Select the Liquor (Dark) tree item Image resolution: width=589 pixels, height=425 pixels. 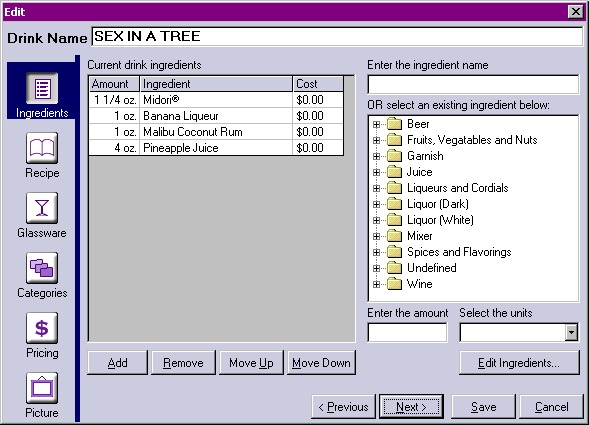438,204
